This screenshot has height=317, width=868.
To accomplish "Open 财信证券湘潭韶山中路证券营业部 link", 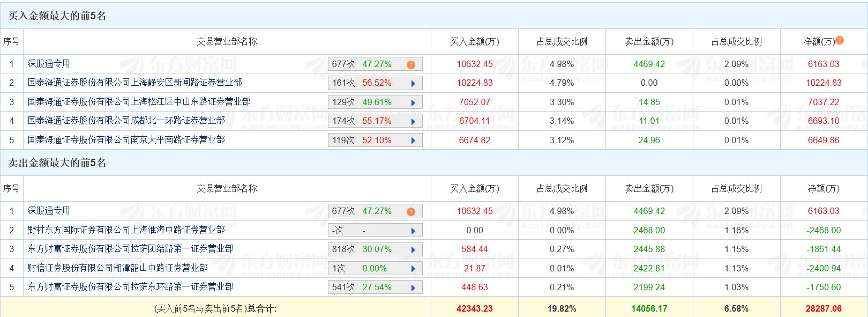I will coord(118,268).
